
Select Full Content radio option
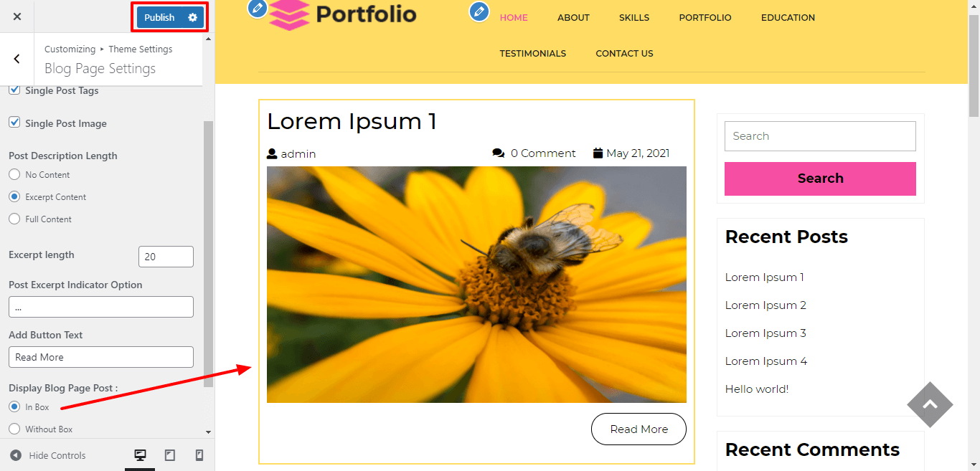tap(14, 219)
